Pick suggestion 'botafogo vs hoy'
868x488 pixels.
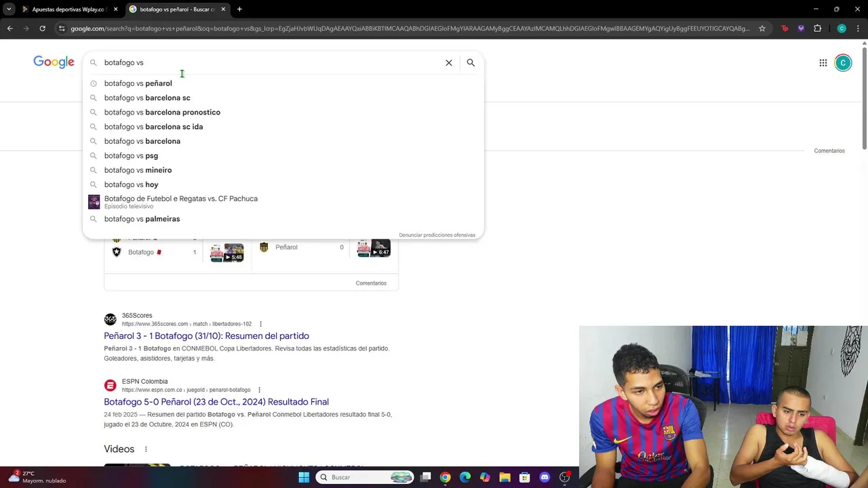pos(283,184)
